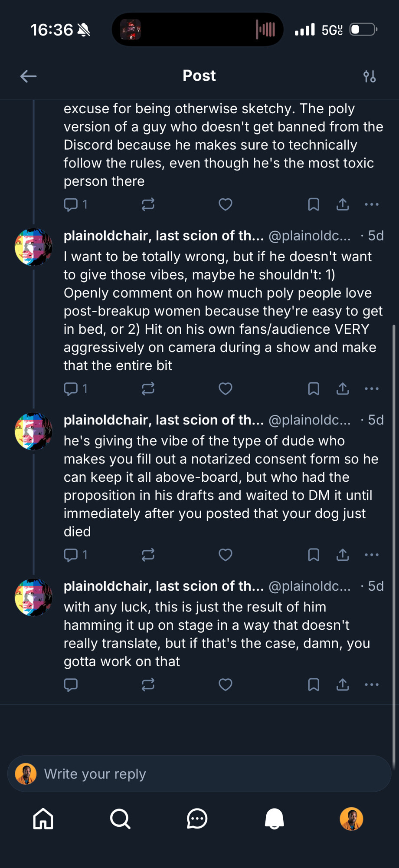
Task: Open the three-dot menu on the "post-breakup women" post
Action: pos(372,388)
